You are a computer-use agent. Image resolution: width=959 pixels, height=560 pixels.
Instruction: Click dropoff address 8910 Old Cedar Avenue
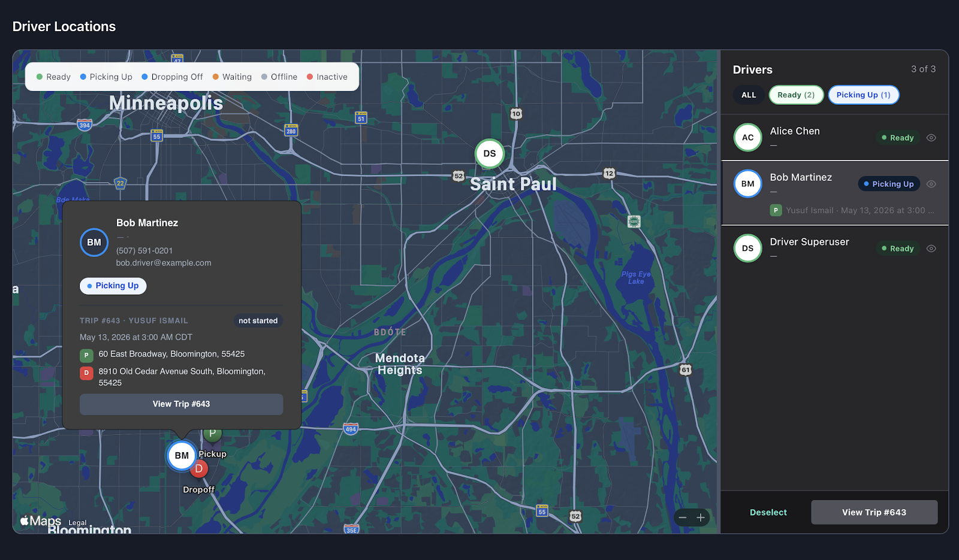182,377
